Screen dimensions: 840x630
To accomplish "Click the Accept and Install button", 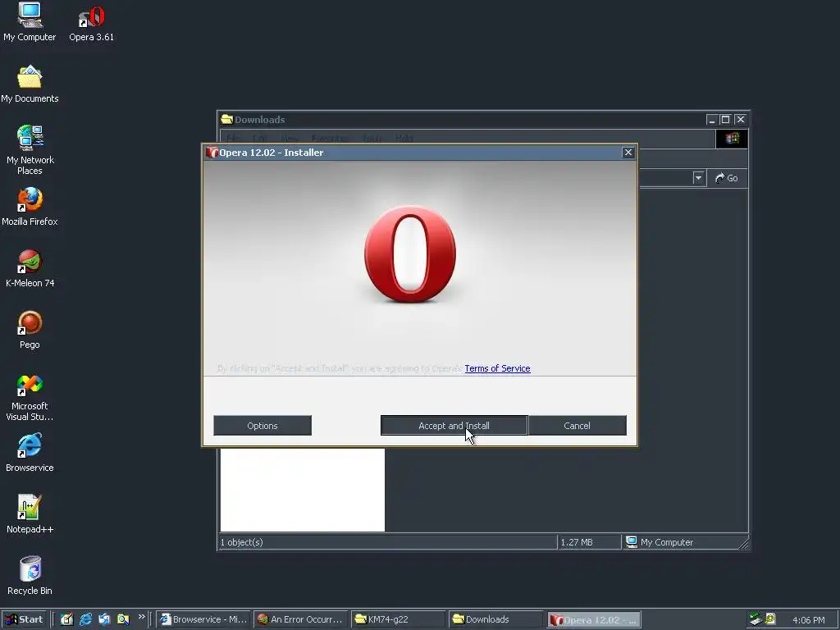I will pyautogui.click(x=454, y=426).
